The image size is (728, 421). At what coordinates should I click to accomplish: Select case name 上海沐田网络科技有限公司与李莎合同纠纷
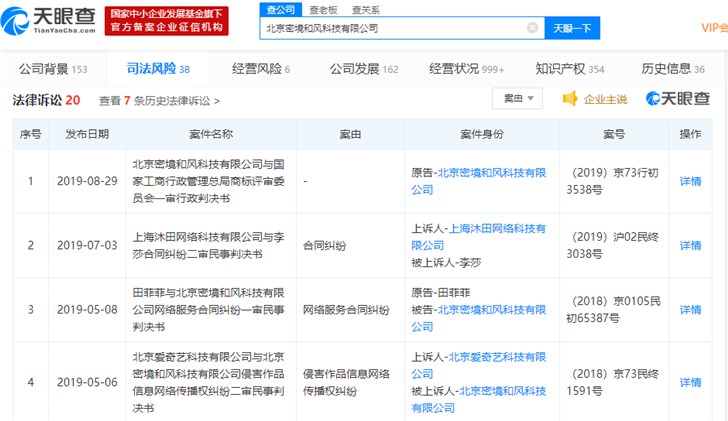tap(208, 246)
